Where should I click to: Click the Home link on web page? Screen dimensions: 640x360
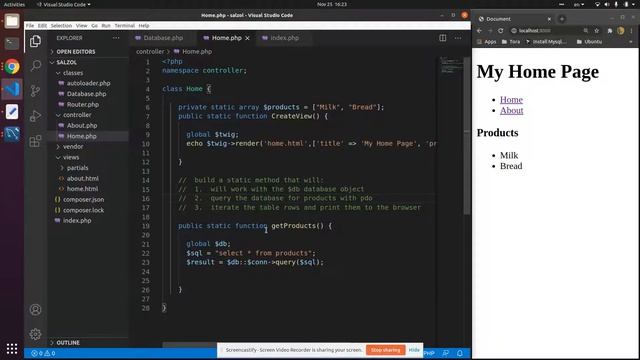[511, 100]
